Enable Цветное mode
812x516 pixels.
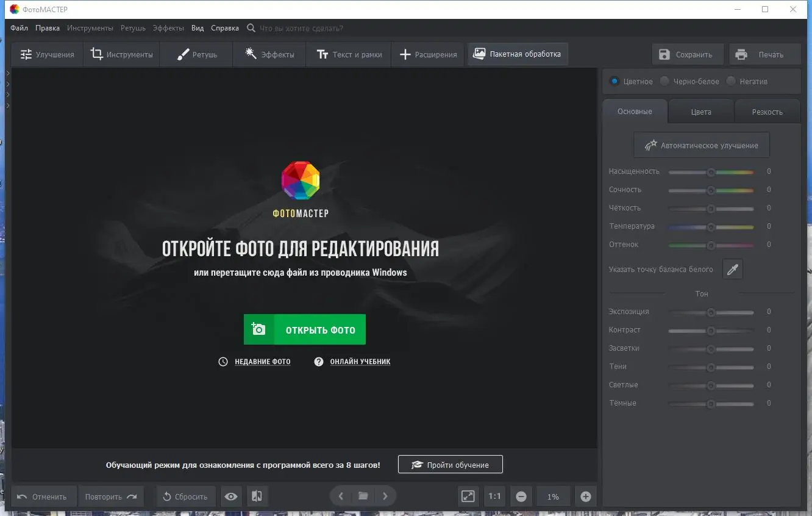click(x=614, y=81)
